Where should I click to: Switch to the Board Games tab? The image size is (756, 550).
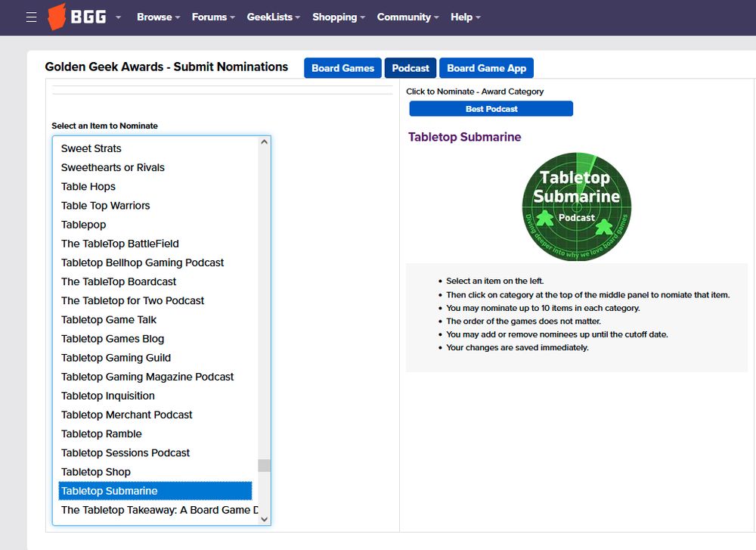tap(342, 68)
